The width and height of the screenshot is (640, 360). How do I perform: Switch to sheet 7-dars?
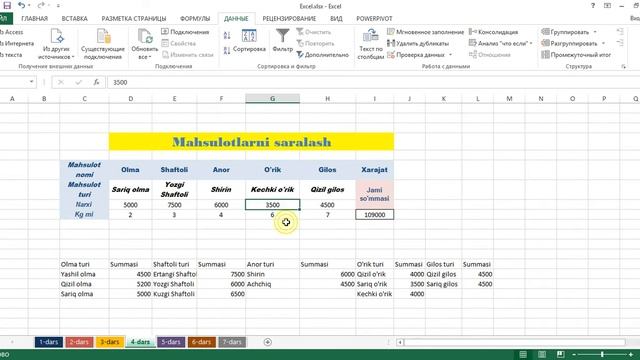click(x=232, y=342)
